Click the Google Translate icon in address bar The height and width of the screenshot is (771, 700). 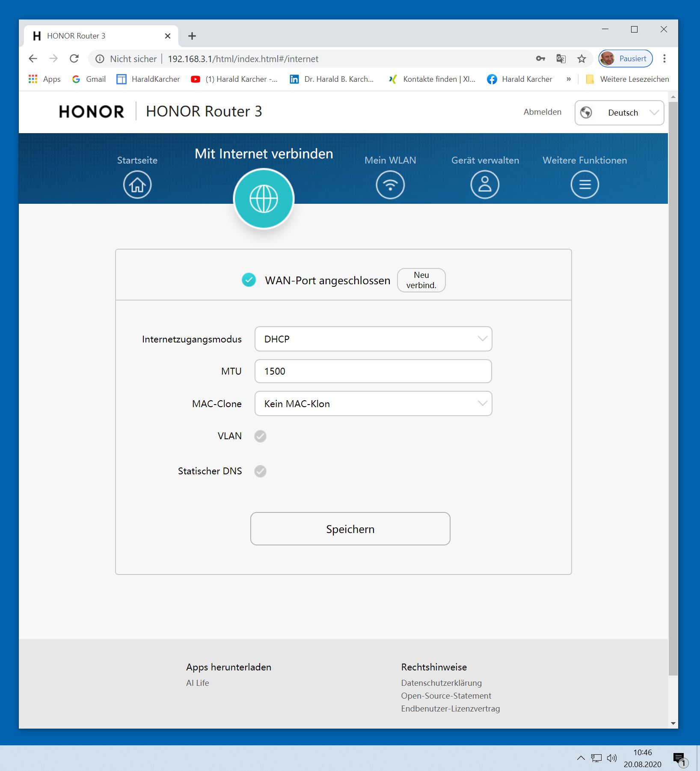(561, 59)
